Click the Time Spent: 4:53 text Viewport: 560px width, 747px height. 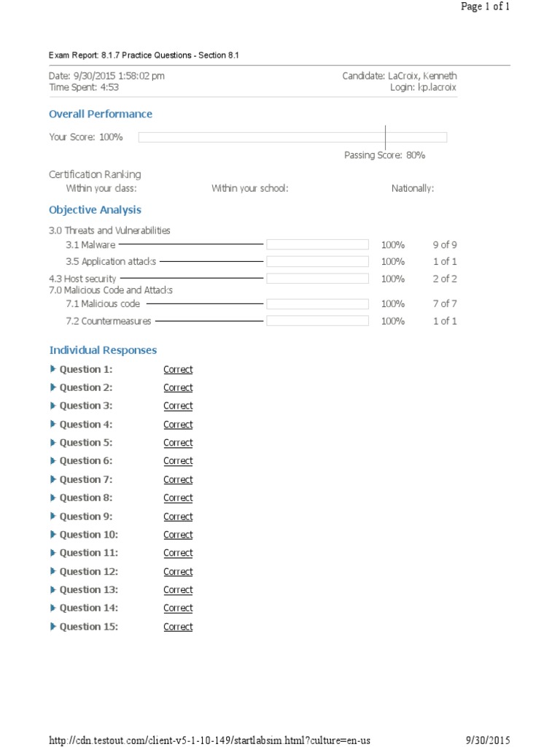pos(84,88)
